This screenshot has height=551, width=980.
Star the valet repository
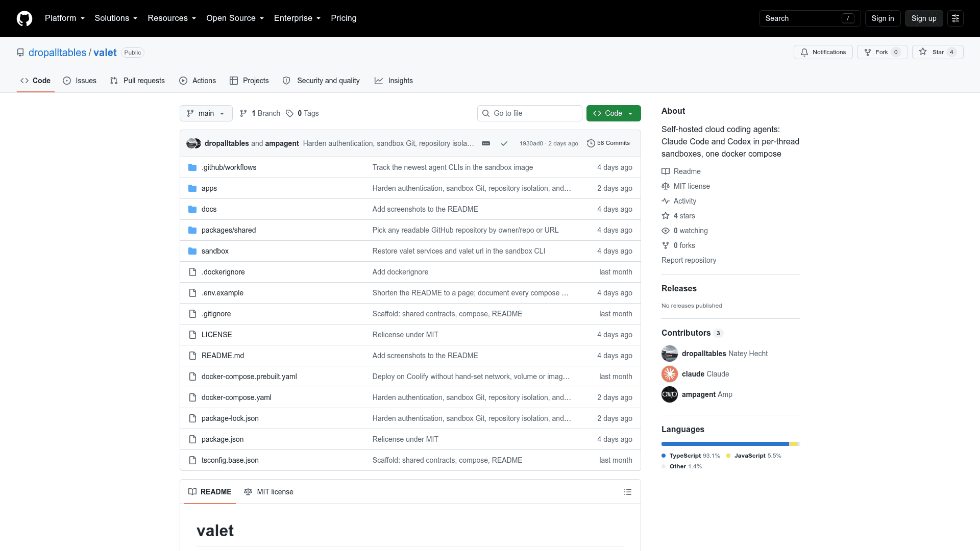point(938,52)
